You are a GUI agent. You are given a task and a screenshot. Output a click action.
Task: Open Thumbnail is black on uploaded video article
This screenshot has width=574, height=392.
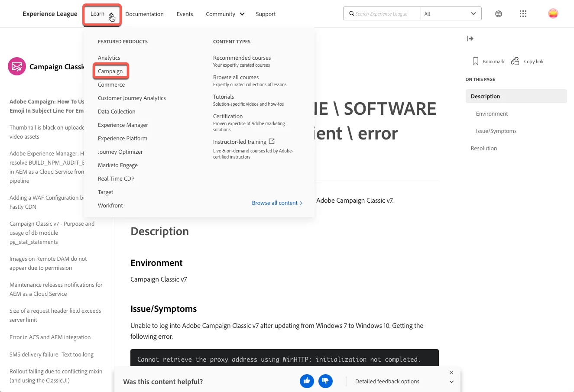point(47,132)
